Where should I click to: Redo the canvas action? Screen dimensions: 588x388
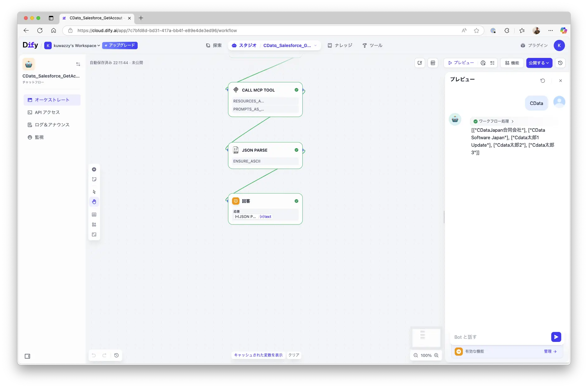pyautogui.click(x=104, y=355)
